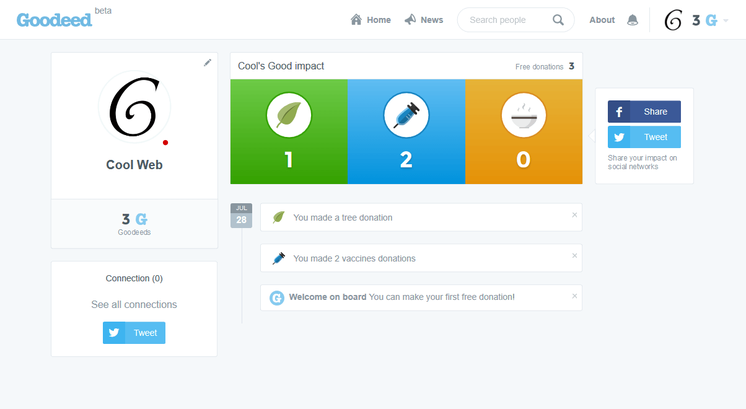Dismiss the vaccines donations notification
The width and height of the screenshot is (746, 409).
[574, 255]
